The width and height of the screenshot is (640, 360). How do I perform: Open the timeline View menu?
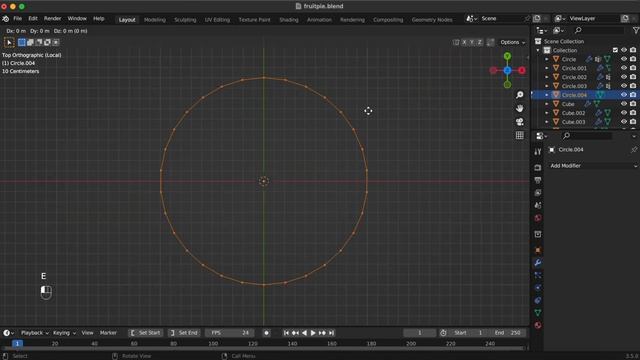click(87, 333)
